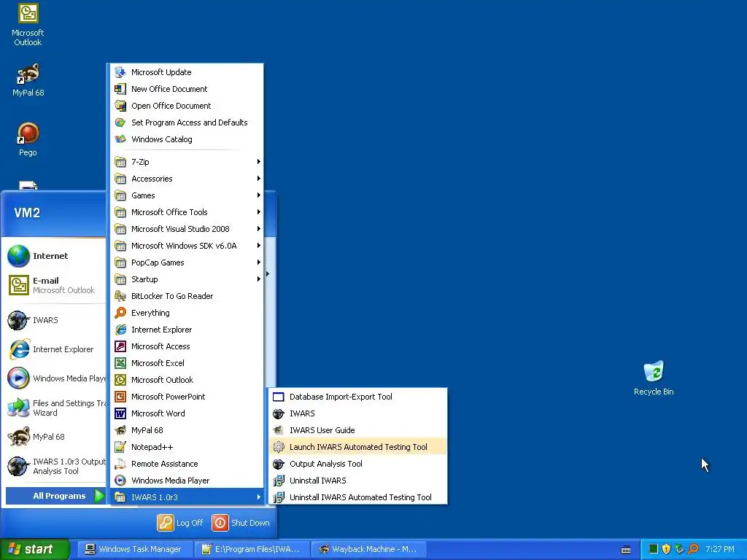This screenshot has width=747, height=560.
Task: Click the Log Off button
Action: point(180,523)
